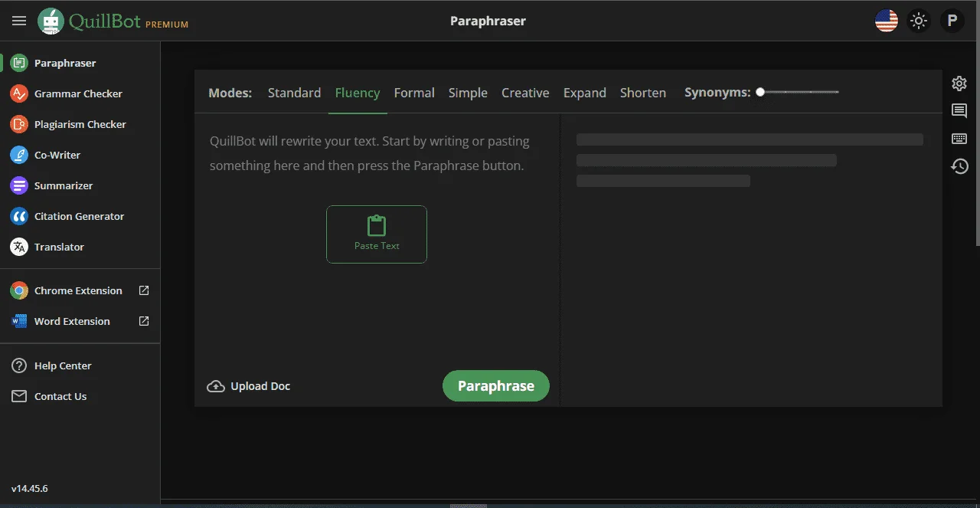Click the green Paraphrase button
This screenshot has height=508, width=980.
tap(496, 386)
